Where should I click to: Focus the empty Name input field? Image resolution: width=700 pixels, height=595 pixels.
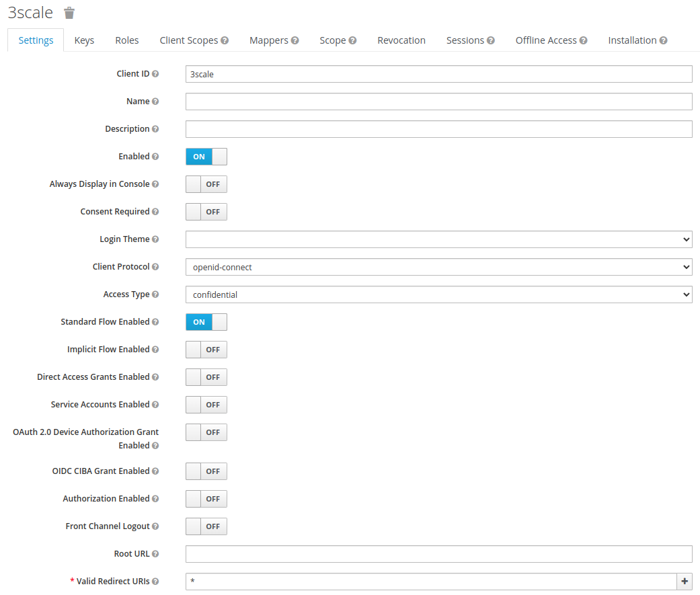pos(439,102)
